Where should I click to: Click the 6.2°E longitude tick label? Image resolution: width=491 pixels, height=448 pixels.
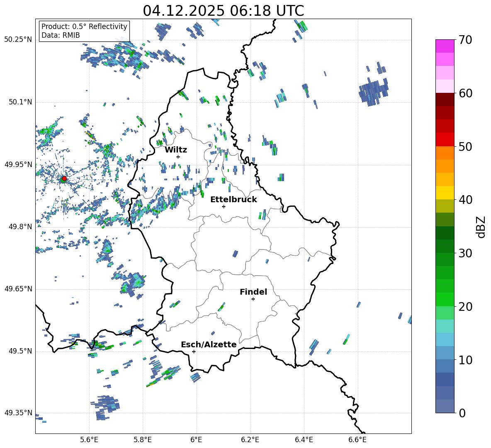tap(250, 439)
